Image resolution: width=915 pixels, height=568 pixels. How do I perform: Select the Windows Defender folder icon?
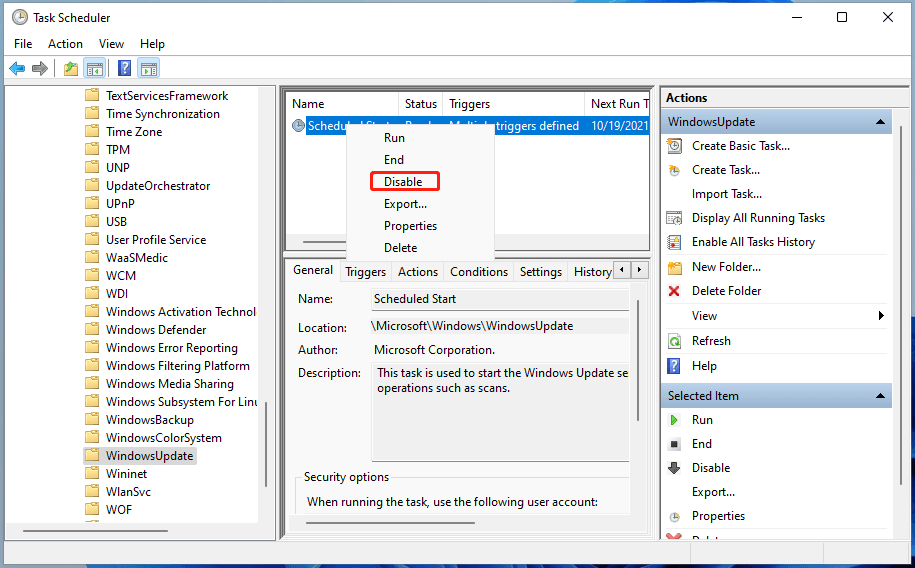click(x=92, y=329)
